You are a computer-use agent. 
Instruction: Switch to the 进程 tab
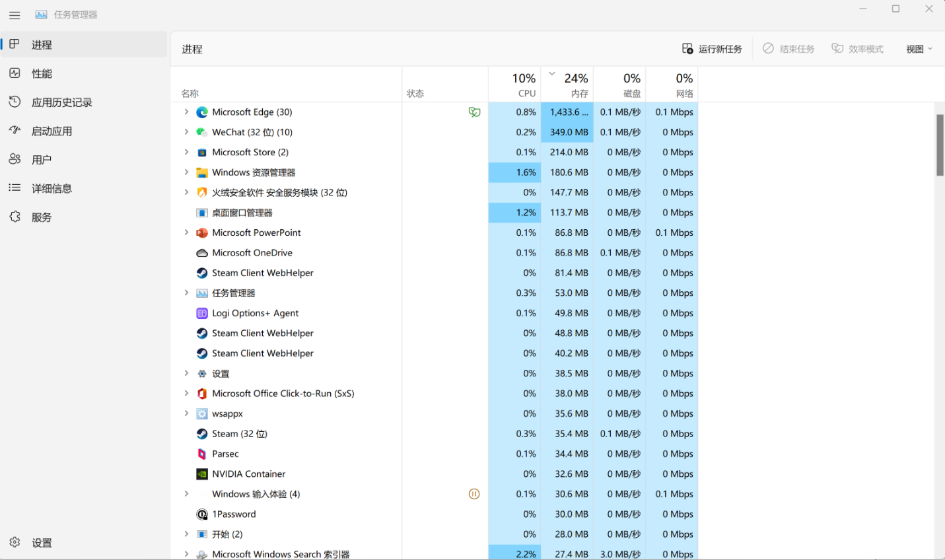(85, 45)
